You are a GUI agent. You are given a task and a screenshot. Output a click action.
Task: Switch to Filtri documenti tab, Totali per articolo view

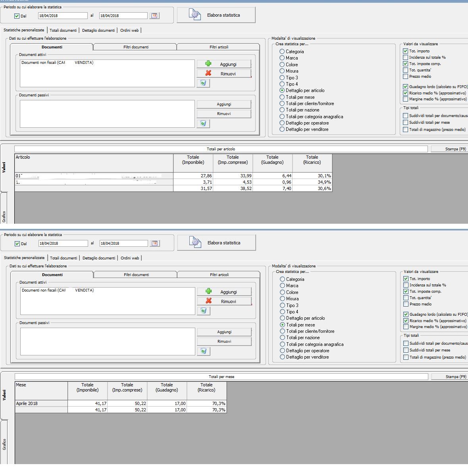tap(136, 47)
